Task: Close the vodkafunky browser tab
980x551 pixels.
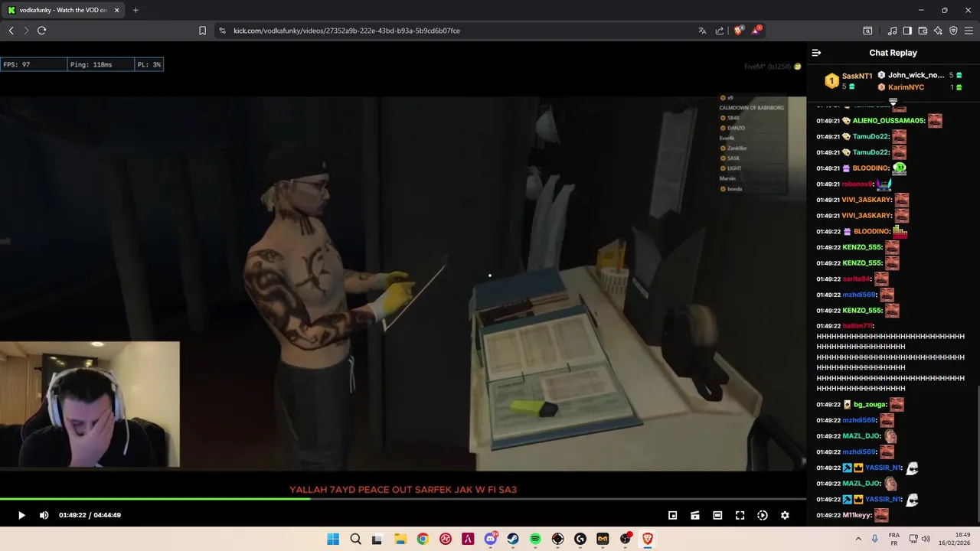Action: pos(117,10)
